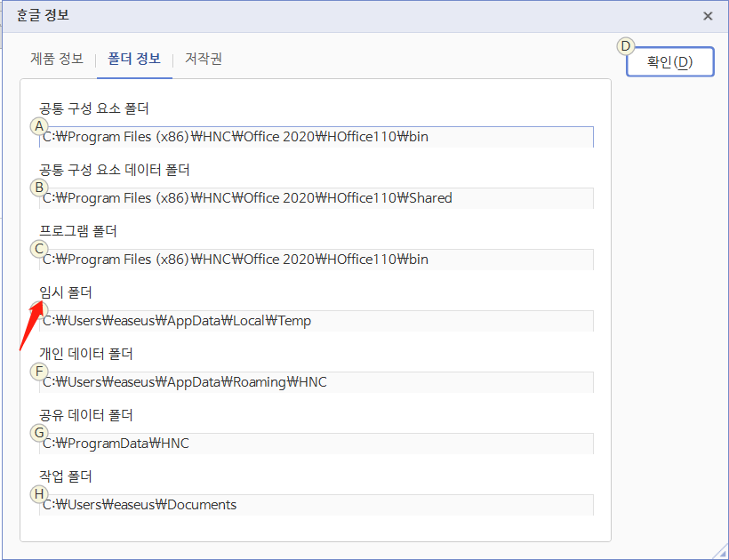Viewport: 729px width, 560px height.
Task: Click the 프로그램 폴더 label
Action: (78, 231)
